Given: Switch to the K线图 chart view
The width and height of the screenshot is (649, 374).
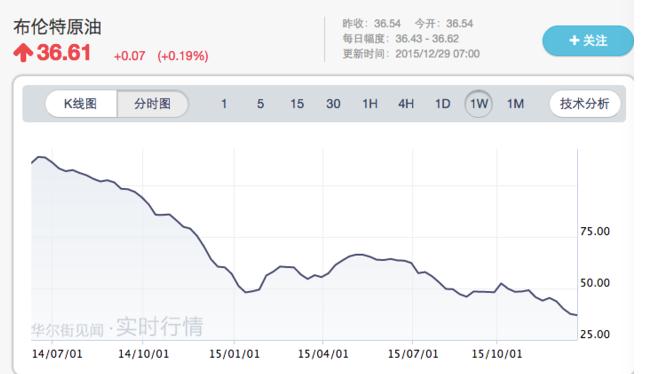Looking at the screenshot, I should tap(81, 103).
